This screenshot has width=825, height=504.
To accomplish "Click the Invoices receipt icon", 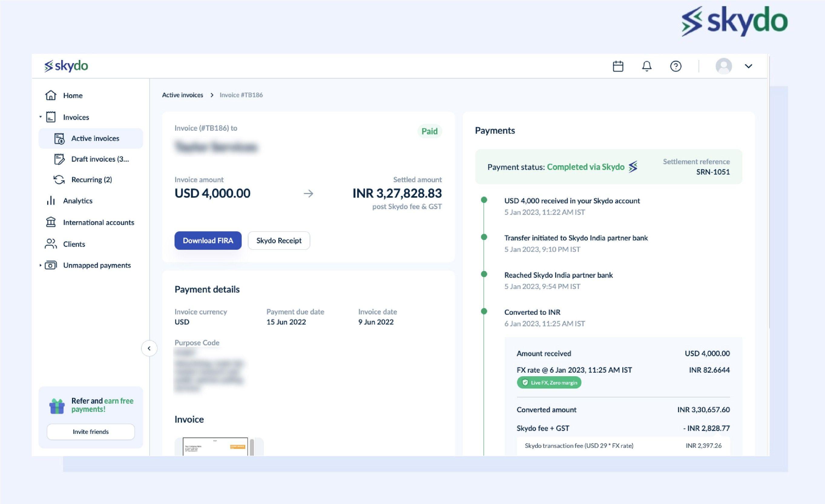I will 51,117.
